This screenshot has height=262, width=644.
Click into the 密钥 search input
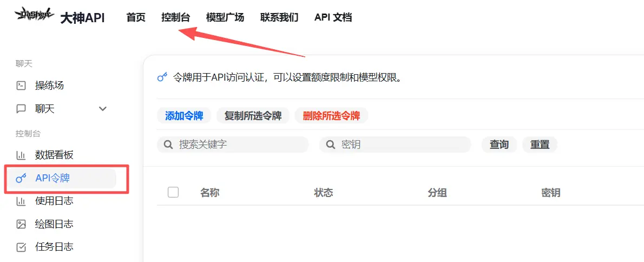[x=400, y=145]
